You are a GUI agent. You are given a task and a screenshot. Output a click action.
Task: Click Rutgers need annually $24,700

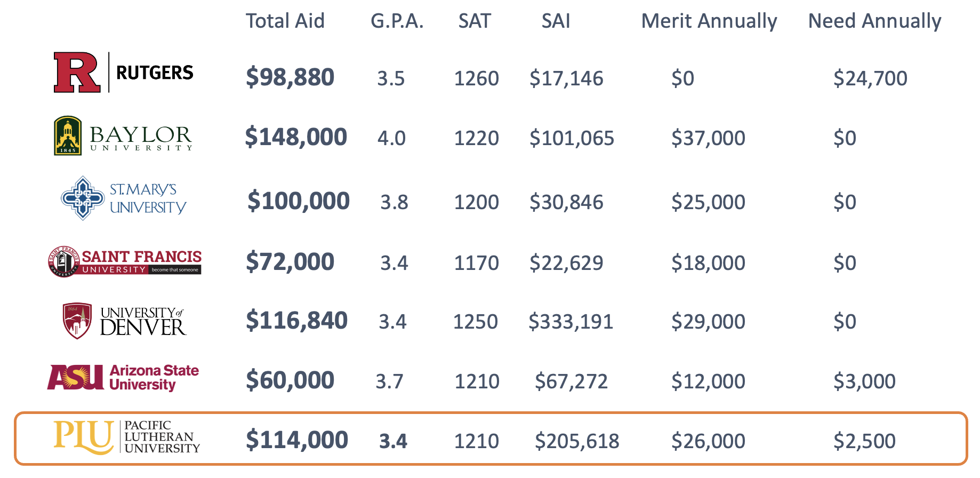point(870,78)
